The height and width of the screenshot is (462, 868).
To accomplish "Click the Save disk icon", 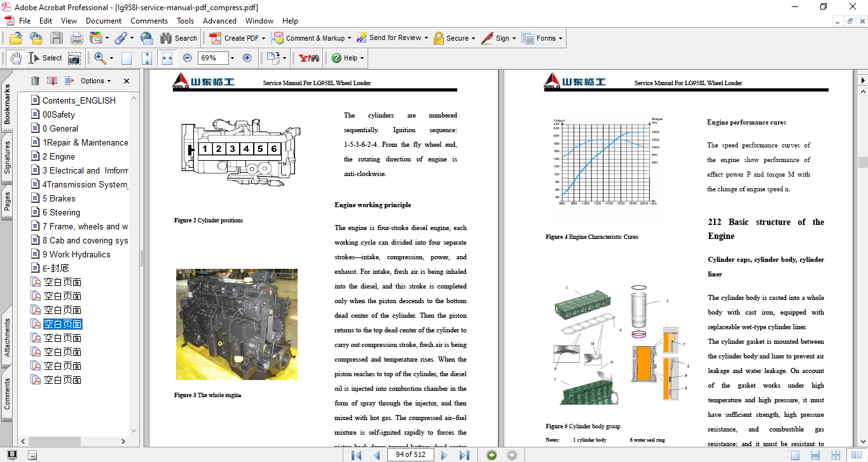I will coord(57,38).
